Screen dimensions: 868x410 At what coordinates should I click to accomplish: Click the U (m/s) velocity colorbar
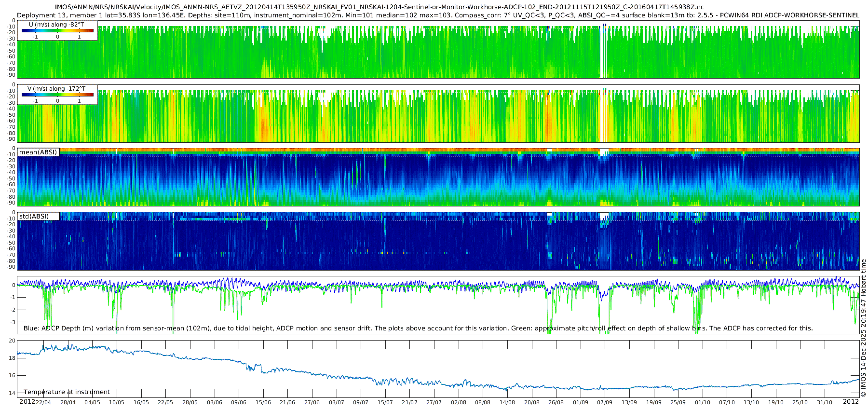[57, 30]
